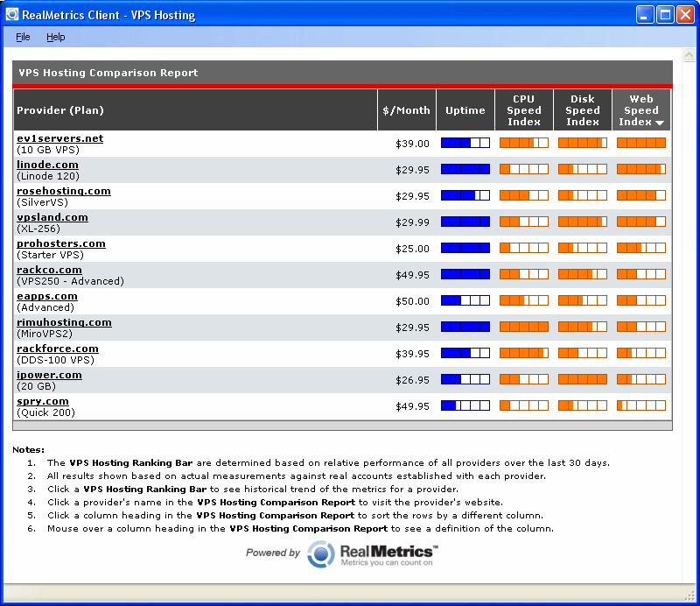
Task: Click linode.com CPU speed ranking bar
Action: (523, 169)
